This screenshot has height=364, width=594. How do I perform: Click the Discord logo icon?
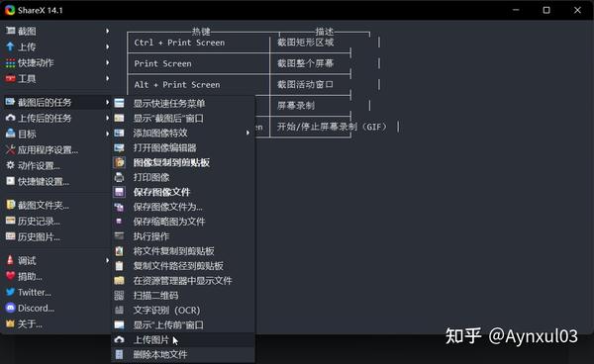[x=10, y=308]
